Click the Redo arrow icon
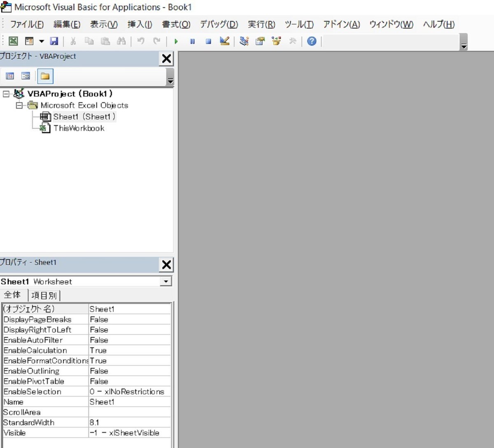This screenshot has width=494, height=448. [157, 41]
